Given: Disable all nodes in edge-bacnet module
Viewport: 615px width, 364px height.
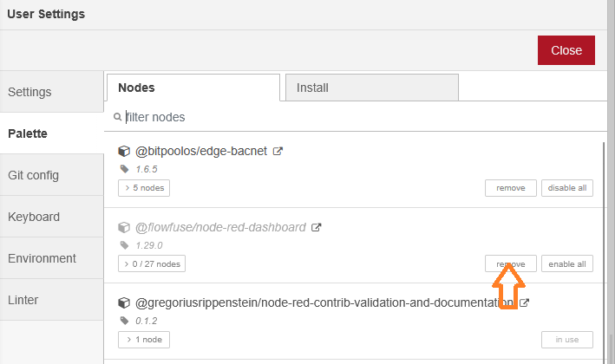Looking at the screenshot, I should tap(566, 188).
